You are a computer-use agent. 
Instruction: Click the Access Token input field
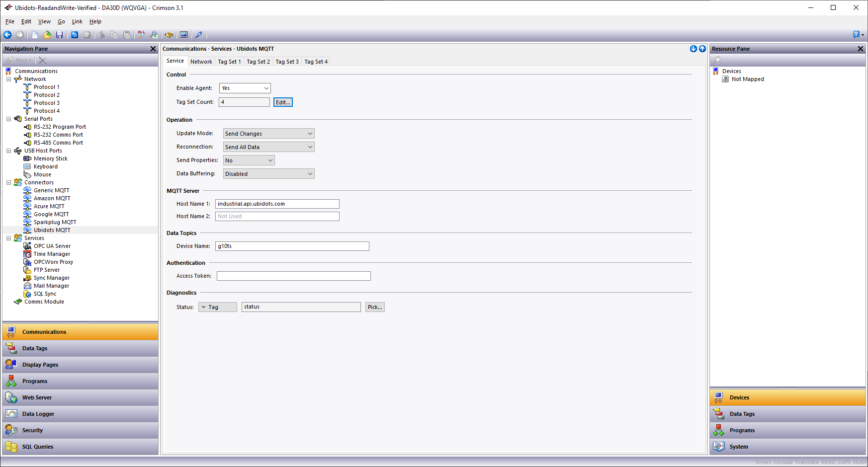coord(294,276)
